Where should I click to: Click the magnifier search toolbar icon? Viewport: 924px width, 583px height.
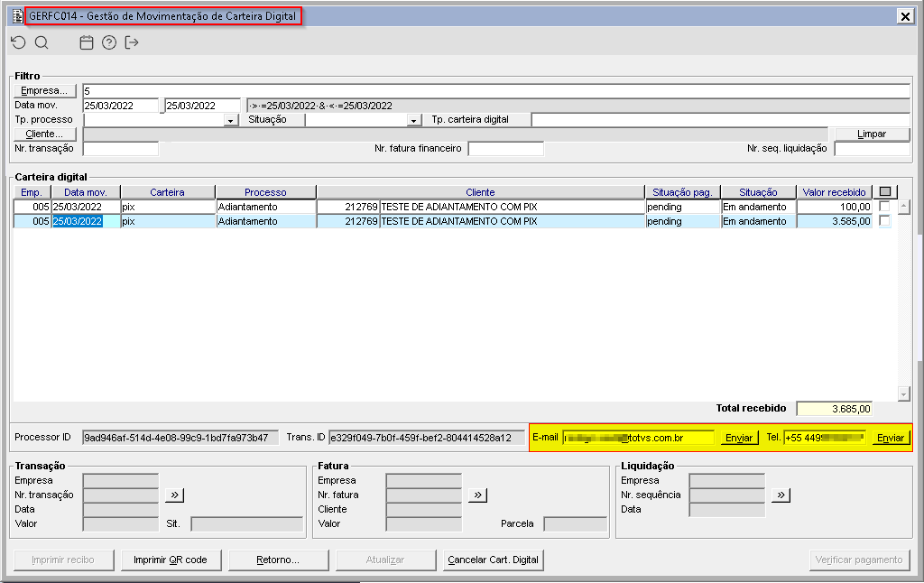(x=42, y=42)
